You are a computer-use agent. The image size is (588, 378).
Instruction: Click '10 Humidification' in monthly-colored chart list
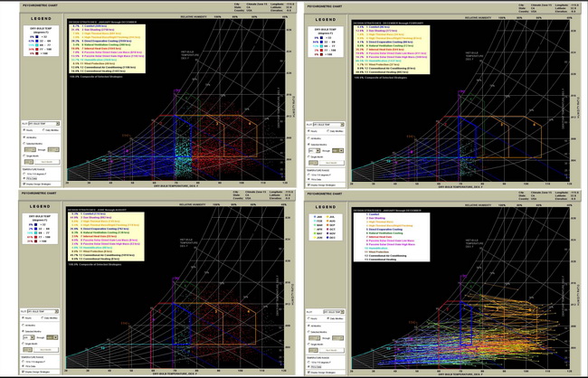coord(376,248)
